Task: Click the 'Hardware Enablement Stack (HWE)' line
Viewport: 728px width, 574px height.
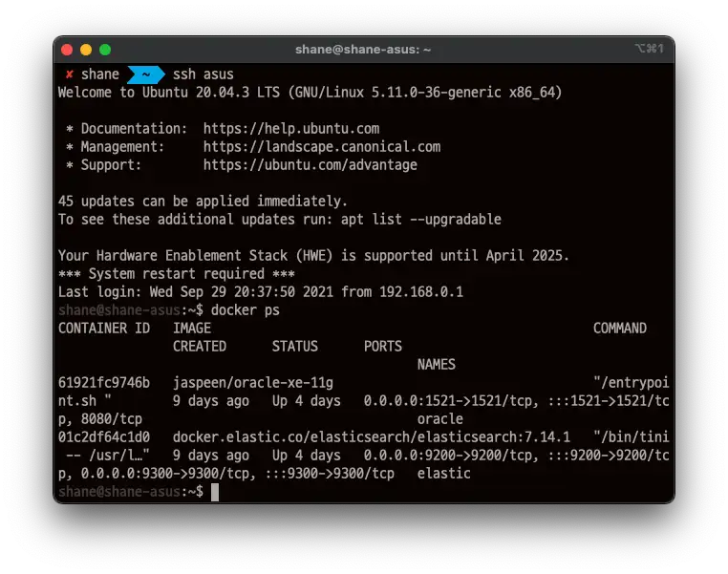Action: pyautogui.click(x=313, y=256)
